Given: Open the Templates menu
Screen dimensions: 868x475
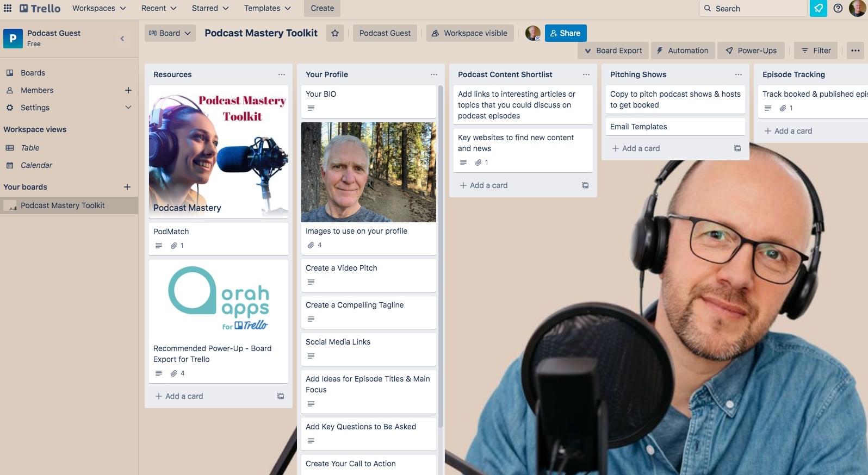Looking at the screenshot, I should tap(267, 8).
